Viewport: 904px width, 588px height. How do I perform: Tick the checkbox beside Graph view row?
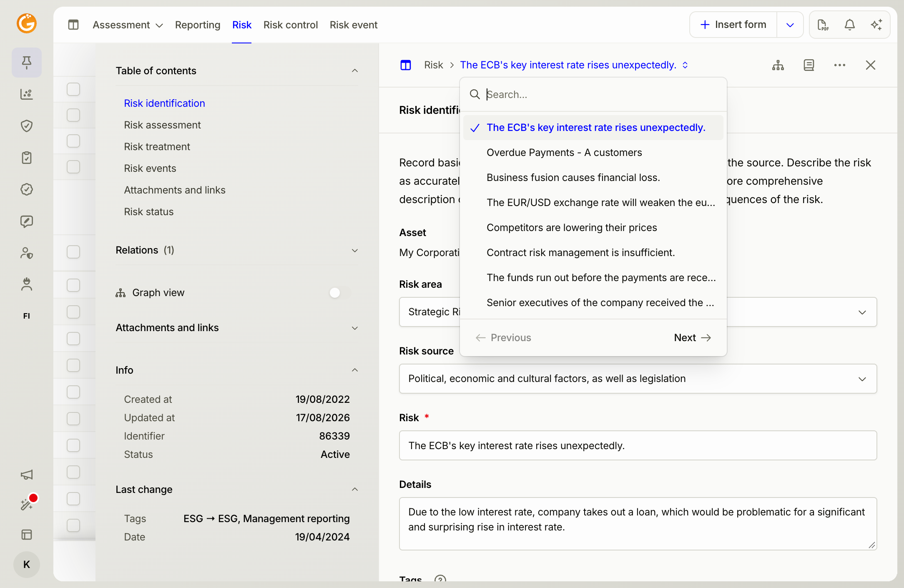[73, 285]
